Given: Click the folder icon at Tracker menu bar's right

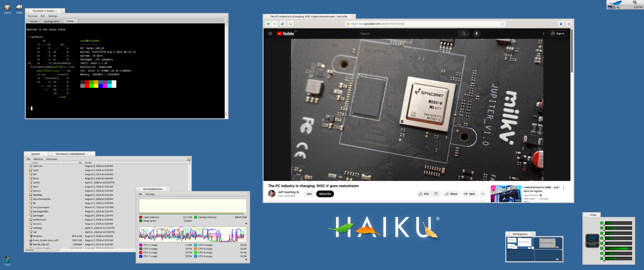Looking at the screenshot, I should click(x=189, y=159).
